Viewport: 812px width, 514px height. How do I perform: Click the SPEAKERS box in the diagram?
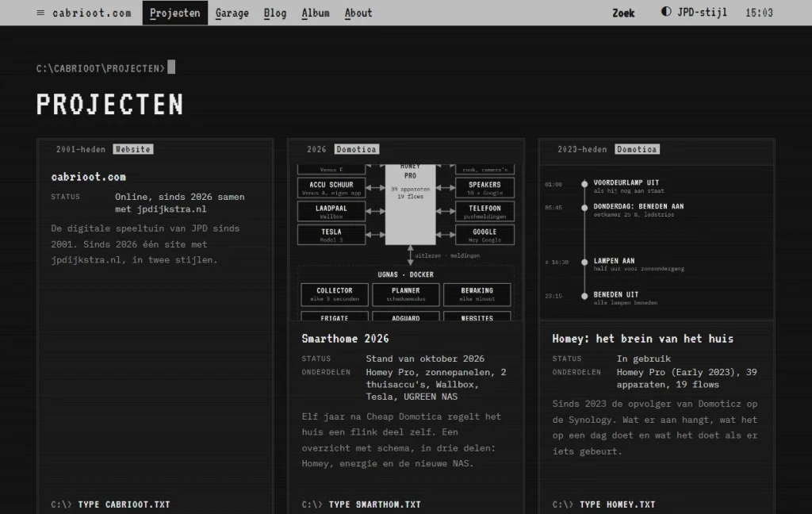click(485, 187)
